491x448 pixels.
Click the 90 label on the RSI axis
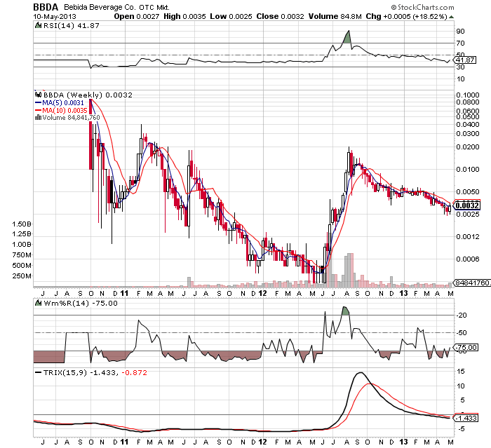(461, 31)
